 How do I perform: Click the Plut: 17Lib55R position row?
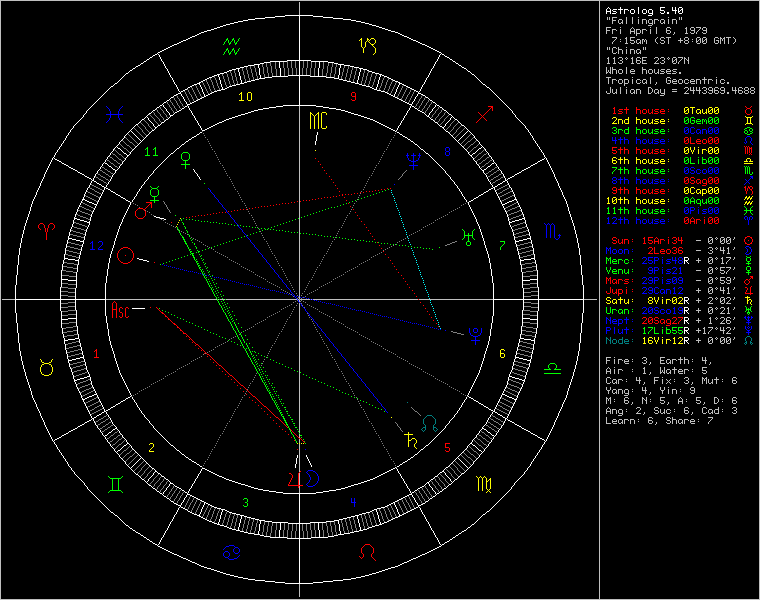(679, 331)
